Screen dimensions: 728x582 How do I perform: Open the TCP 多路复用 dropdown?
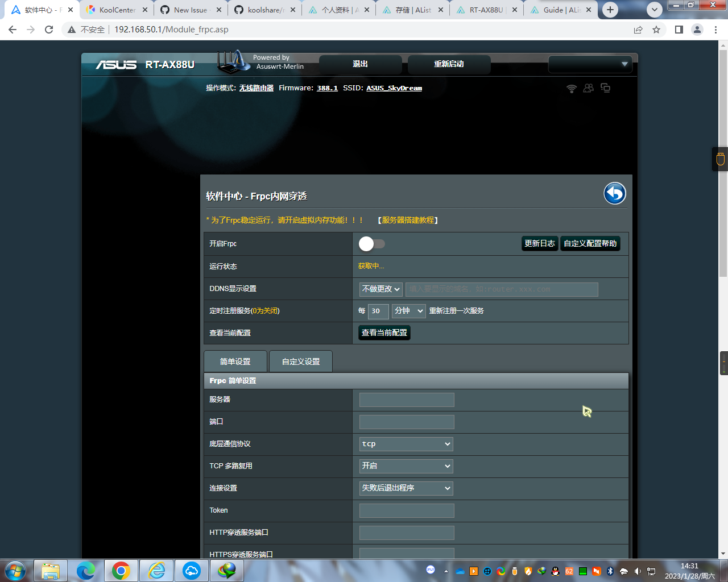click(406, 466)
